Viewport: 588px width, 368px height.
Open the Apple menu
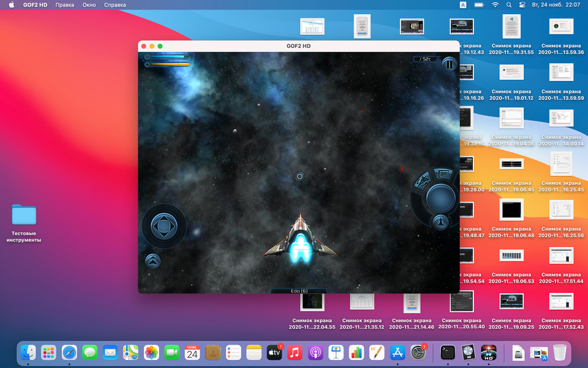tap(11, 5)
